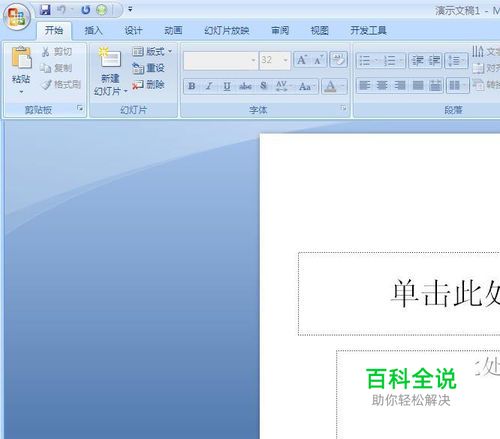Switch to the 开始 tab
The height and width of the screenshot is (439, 500).
(54, 31)
